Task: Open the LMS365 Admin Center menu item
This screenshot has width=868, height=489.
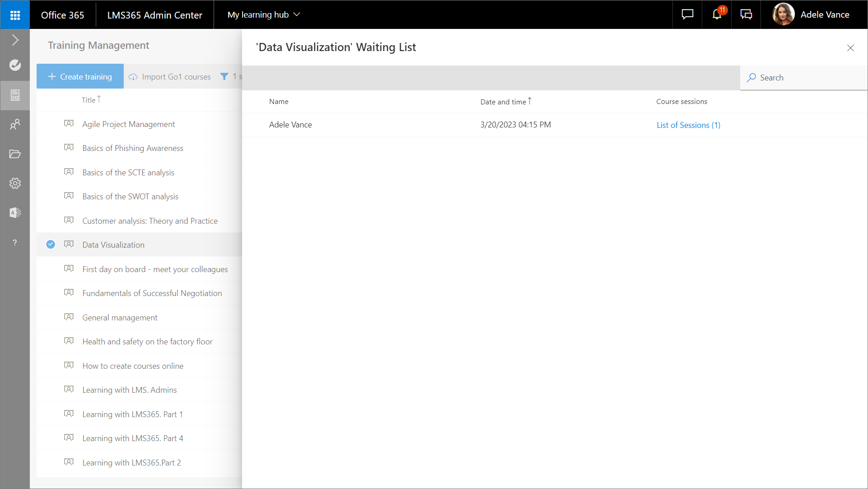Action: [154, 15]
